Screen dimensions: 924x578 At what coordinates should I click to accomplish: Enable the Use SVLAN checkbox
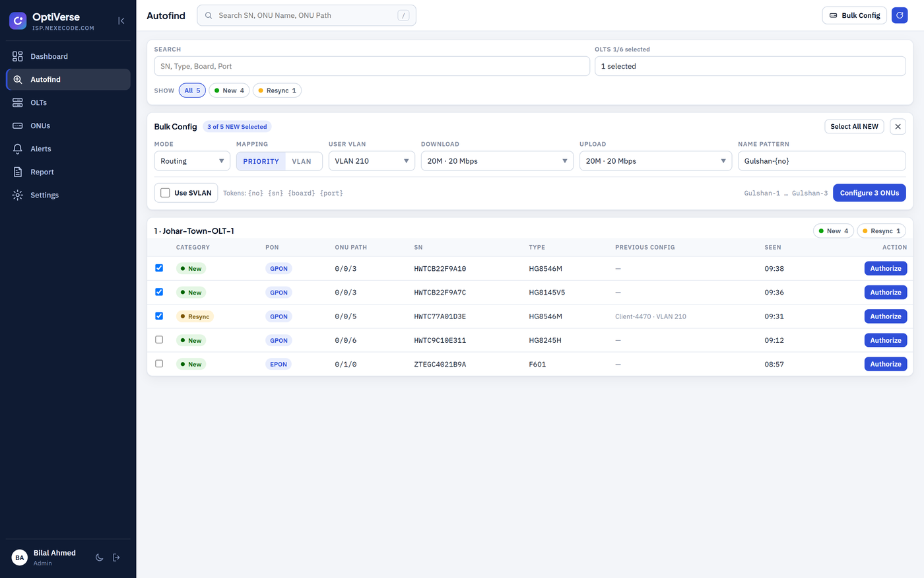(x=166, y=193)
